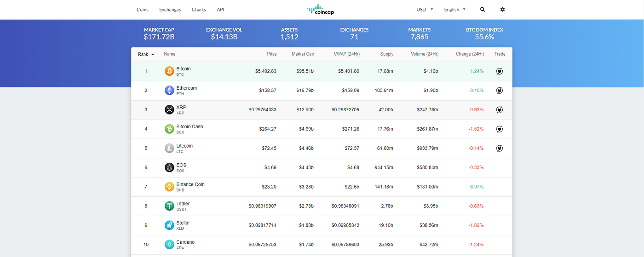Open the Ethereum name link
The height and width of the screenshot is (257, 644).
[x=186, y=88]
